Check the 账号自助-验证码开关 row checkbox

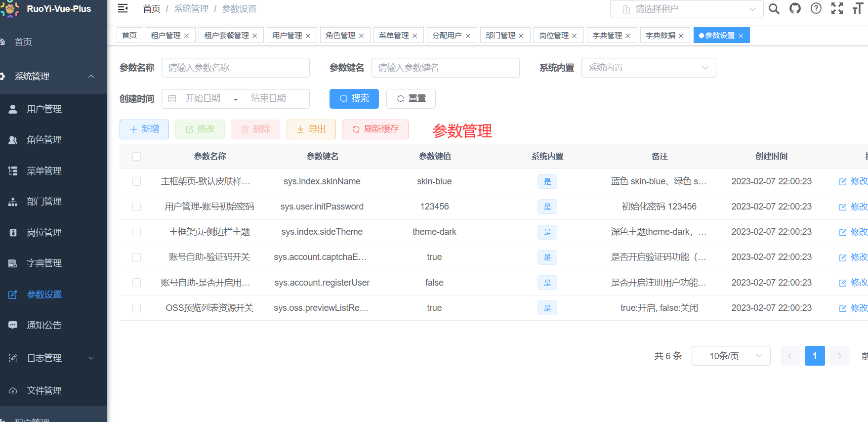[137, 257]
